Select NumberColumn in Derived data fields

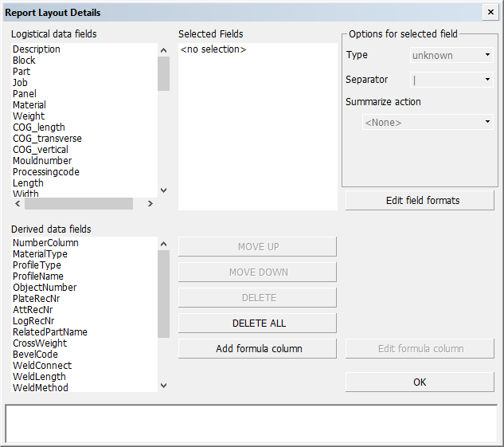click(x=45, y=243)
